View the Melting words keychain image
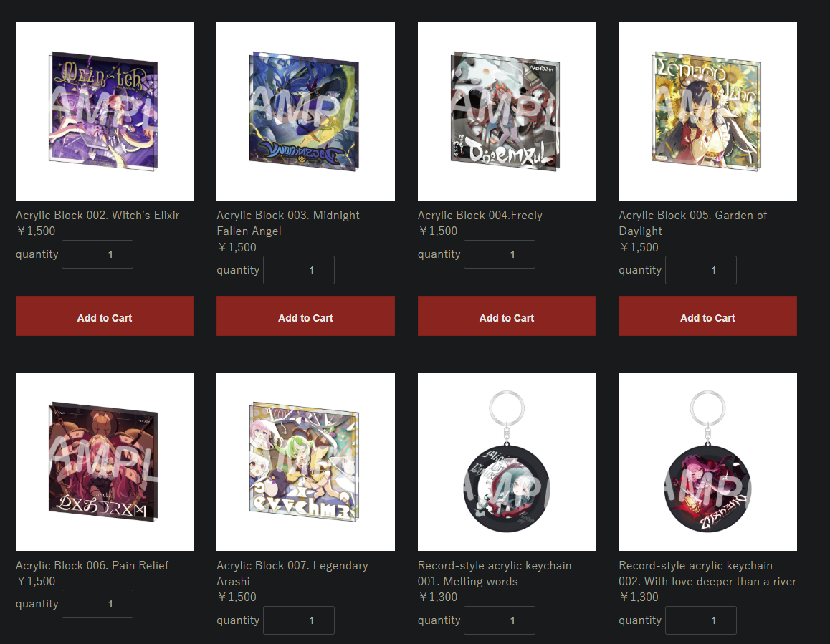830x644 pixels. click(507, 461)
